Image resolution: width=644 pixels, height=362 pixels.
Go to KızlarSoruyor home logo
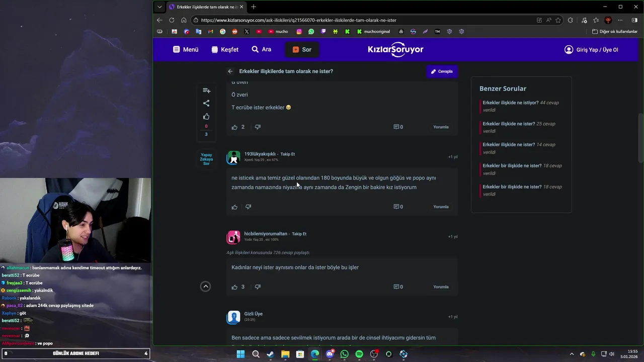395,50
